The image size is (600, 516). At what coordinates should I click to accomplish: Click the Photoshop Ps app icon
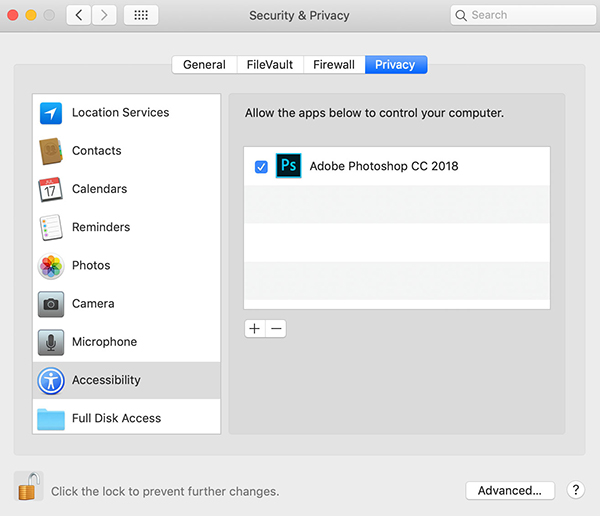point(289,165)
